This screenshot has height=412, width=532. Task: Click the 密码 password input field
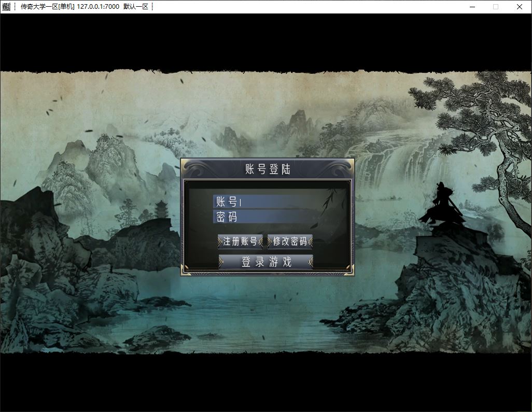280,217
